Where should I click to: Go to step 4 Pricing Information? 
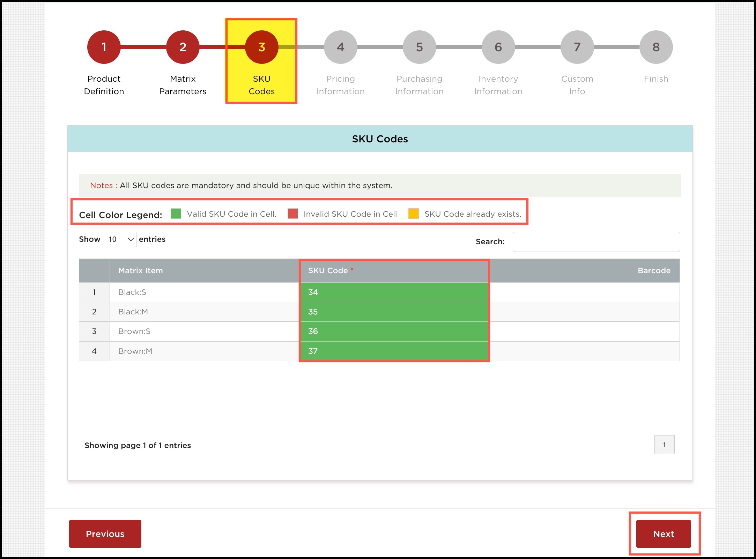(x=340, y=47)
